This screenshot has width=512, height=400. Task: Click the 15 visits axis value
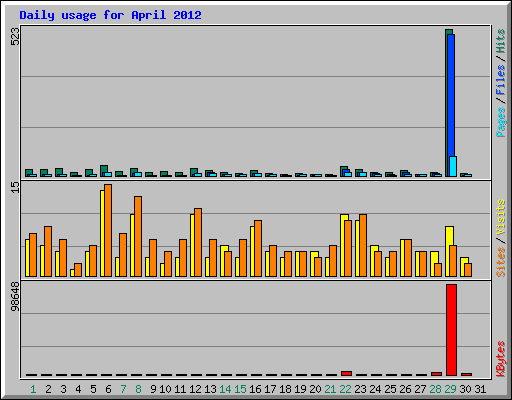15,187
